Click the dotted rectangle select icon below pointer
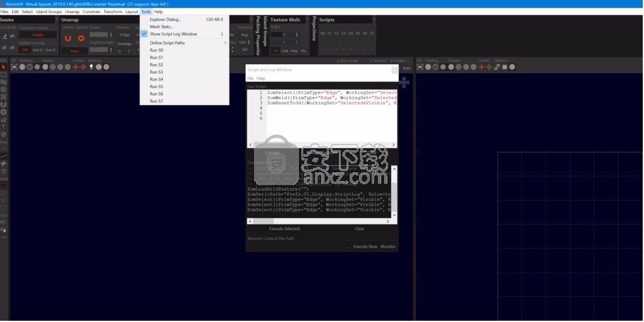This screenshot has height=322, width=644. (4, 74)
